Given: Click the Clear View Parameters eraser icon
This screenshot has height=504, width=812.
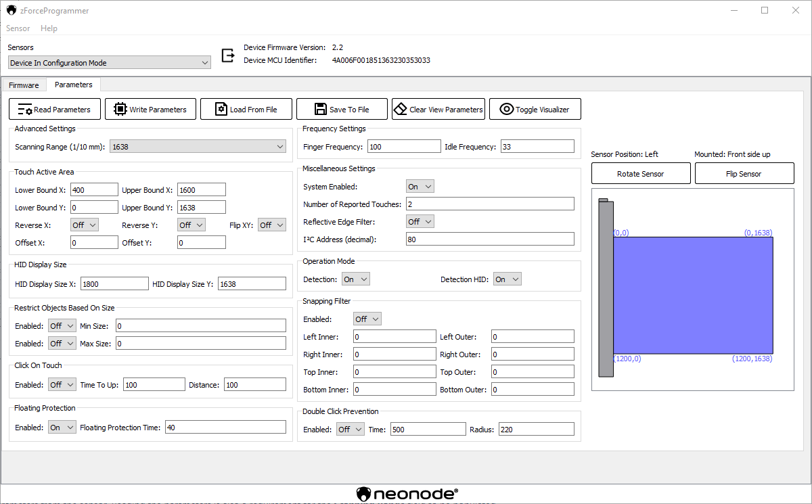Looking at the screenshot, I should pyautogui.click(x=401, y=110).
